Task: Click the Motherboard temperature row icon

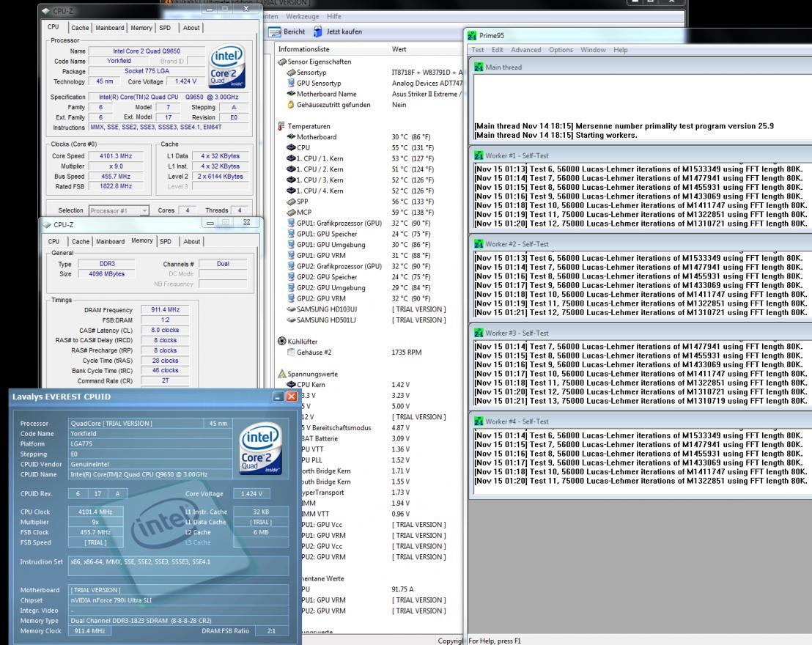Action: click(x=291, y=137)
